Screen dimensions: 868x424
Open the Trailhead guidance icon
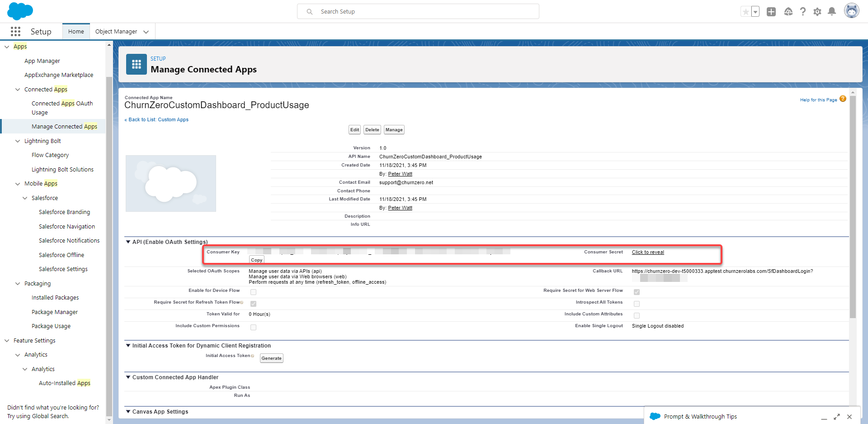(788, 12)
